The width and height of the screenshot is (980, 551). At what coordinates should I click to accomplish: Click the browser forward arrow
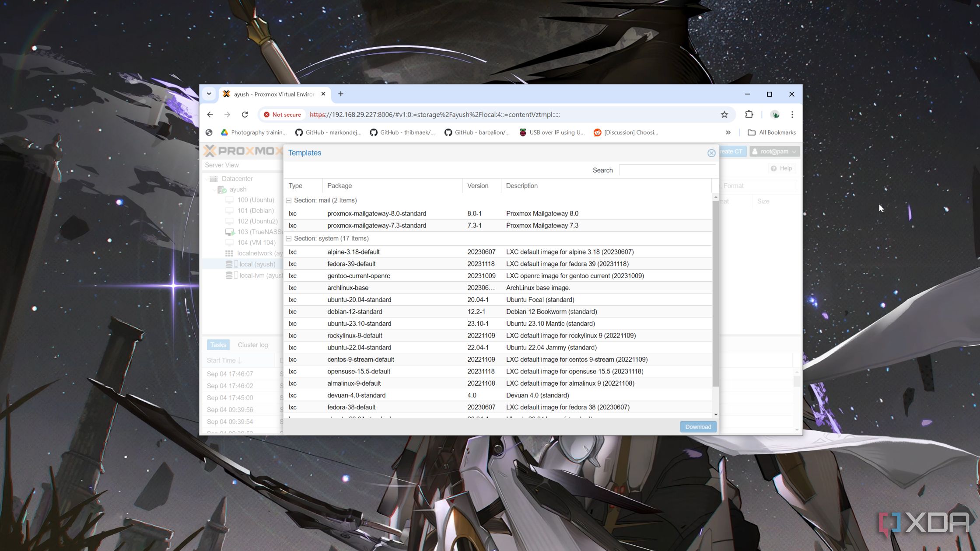[x=227, y=115]
